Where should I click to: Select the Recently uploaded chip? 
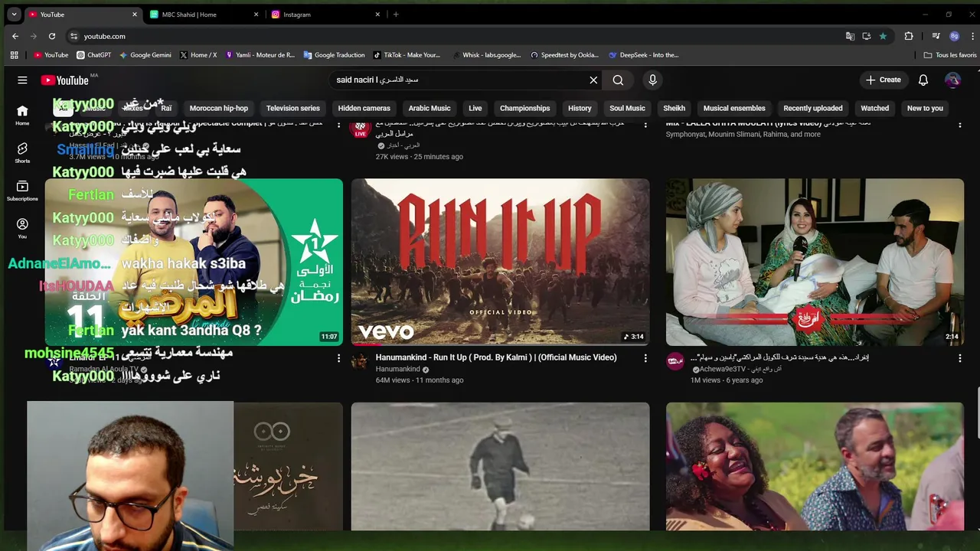[x=813, y=108]
